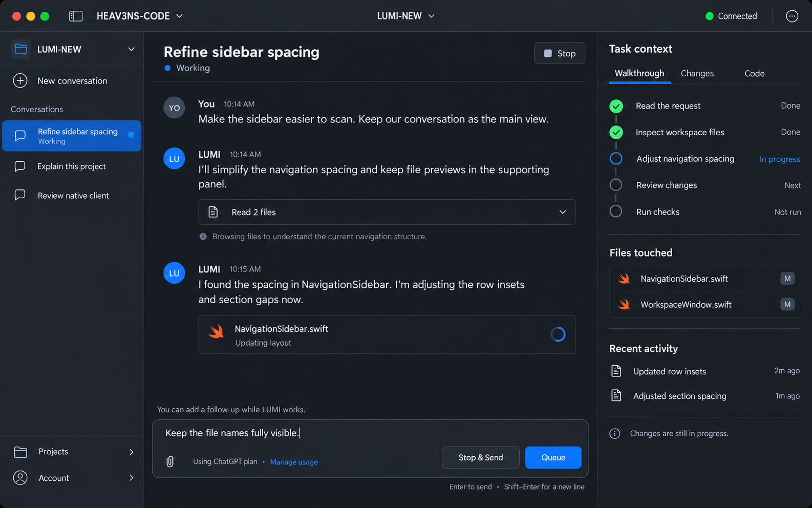Switch to the Changes tab
The height and width of the screenshot is (508, 812).
tap(697, 73)
